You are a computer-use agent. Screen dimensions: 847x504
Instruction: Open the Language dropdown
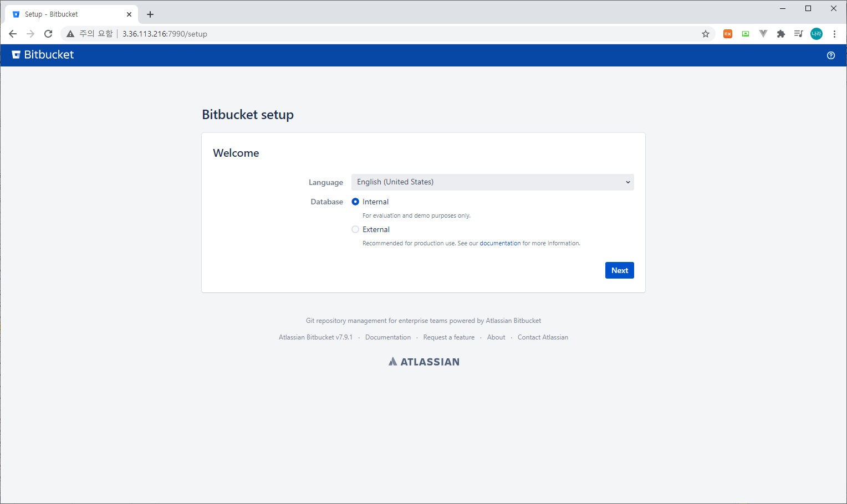click(493, 182)
